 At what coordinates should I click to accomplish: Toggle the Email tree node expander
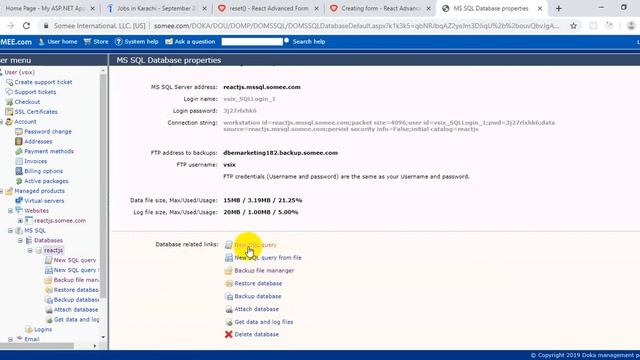tap(11, 339)
